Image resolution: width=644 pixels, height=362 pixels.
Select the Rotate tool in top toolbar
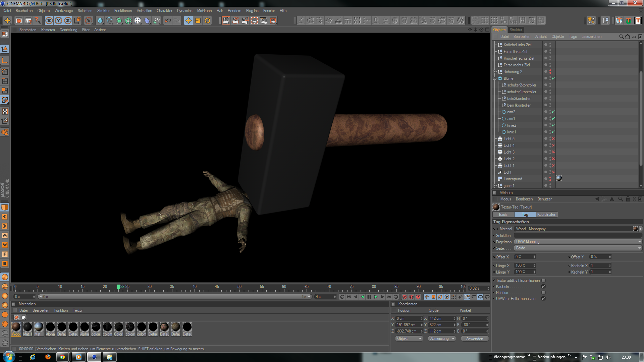pyautogui.click(x=207, y=21)
